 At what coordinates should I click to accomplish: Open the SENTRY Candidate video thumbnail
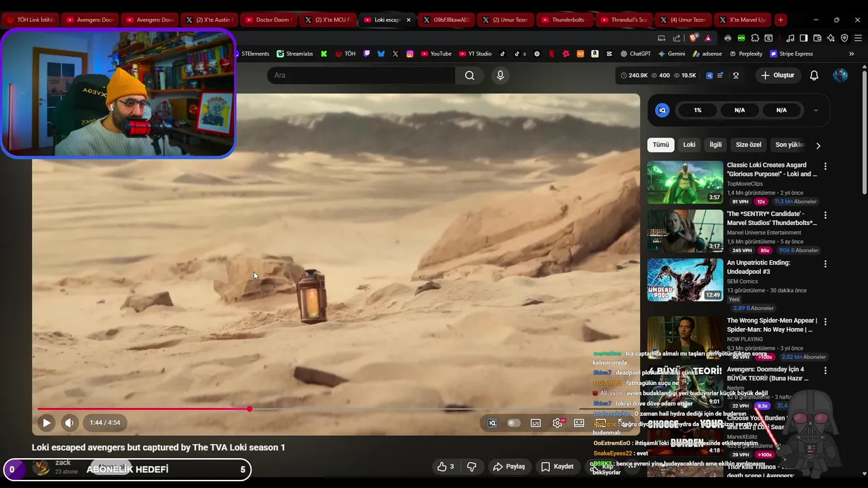[685, 231]
